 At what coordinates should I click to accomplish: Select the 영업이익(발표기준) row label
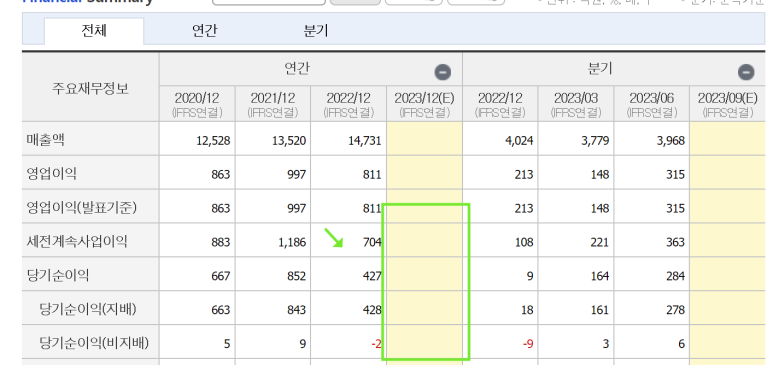81,208
